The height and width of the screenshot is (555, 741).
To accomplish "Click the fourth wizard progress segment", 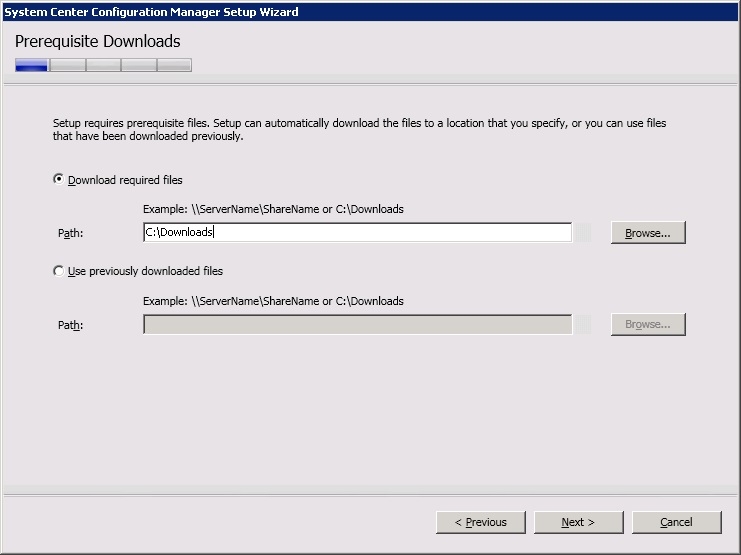I will tap(139, 66).
